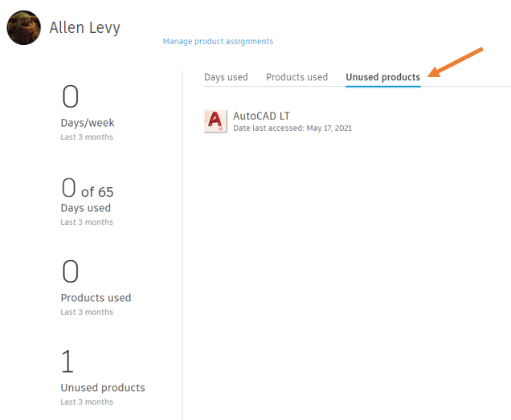Image resolution: width=511 pixels, height=420 pixels.
Task: Click the Days used statistic in sidebar
Action: [86, 208]
